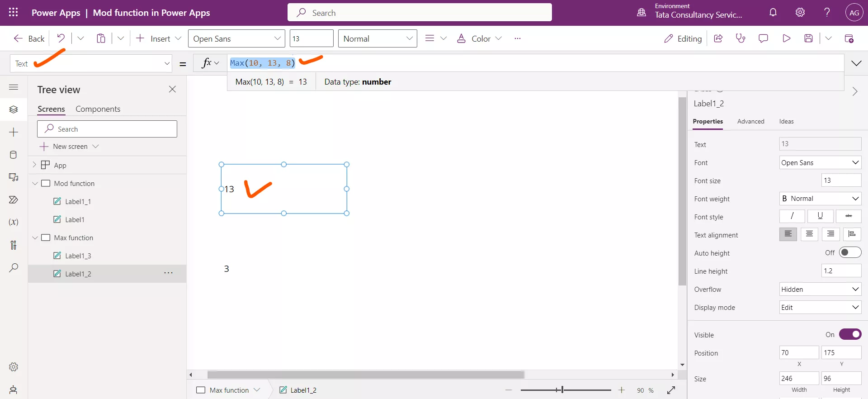Open the Text property selector dropdown
The width and height of the screenshot is (868, 399).
pyautogui.click(x=91, y=63)
